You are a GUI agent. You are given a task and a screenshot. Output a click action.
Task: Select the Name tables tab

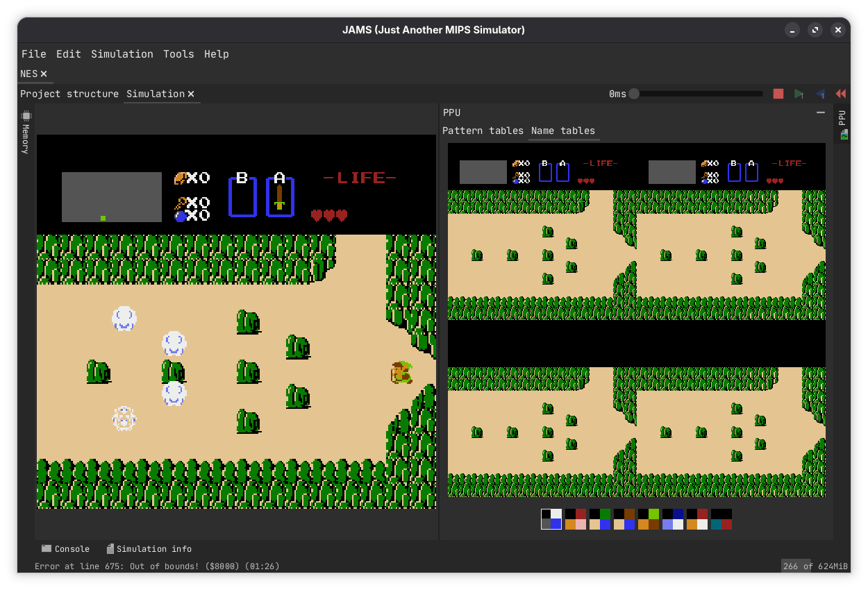pyautogui.click(x=563, y=130)
